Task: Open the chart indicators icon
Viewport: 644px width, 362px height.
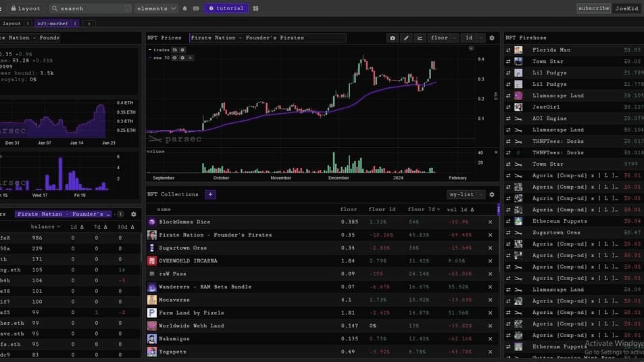Action: (420, 38)
